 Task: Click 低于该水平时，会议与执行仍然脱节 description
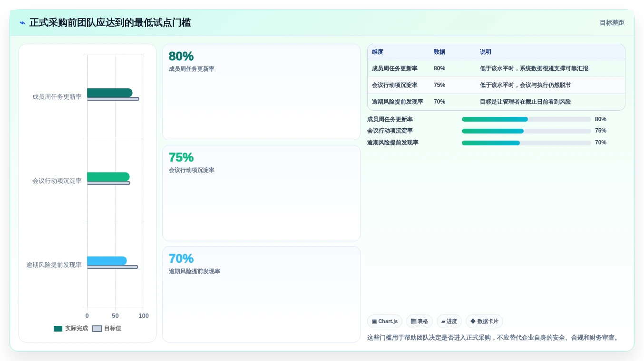pyautogui.click(x=526, y=85)
